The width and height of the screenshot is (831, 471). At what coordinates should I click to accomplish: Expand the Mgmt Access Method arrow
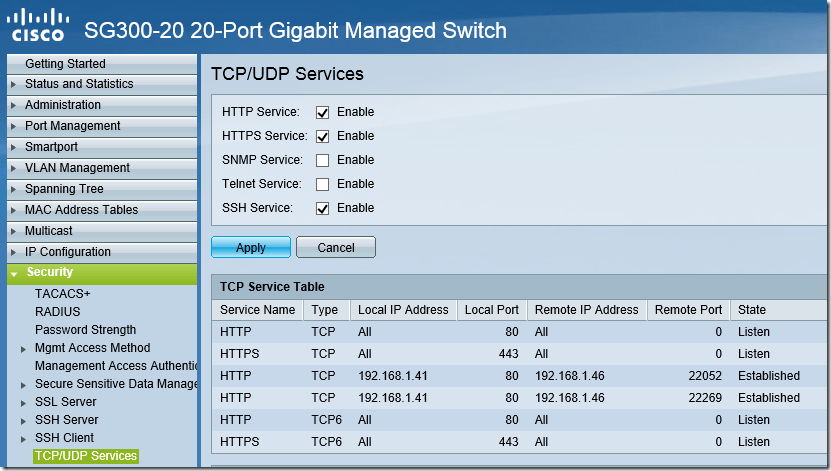click(x=23, y=349)
